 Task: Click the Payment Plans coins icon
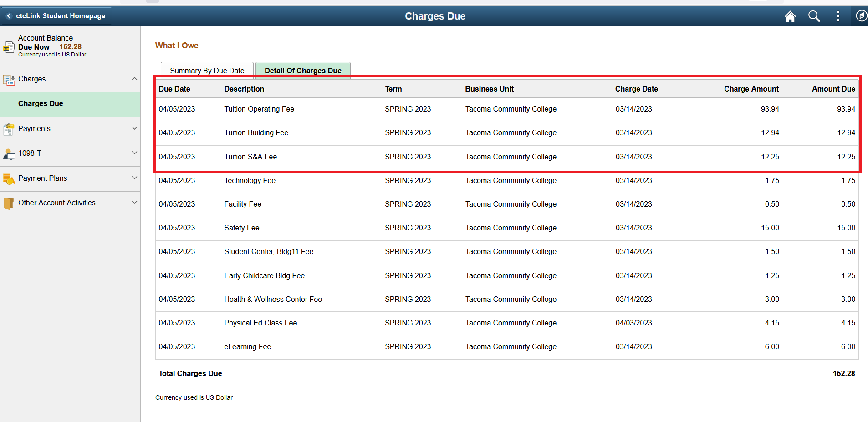coord(9,179)
